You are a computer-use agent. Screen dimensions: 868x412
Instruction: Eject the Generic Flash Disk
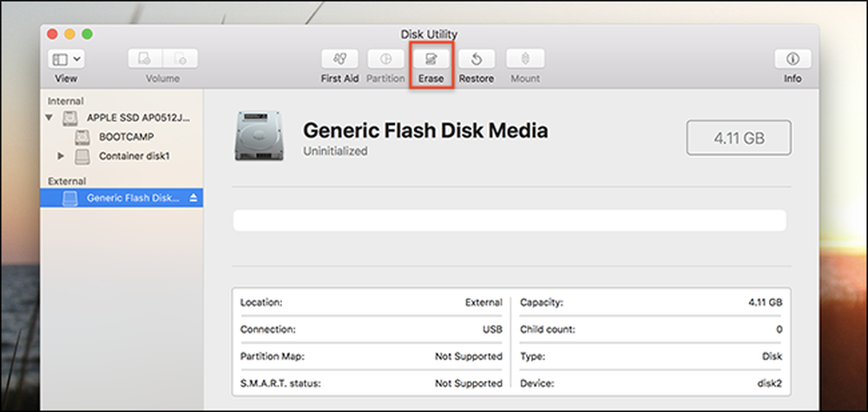click(194, 198)
